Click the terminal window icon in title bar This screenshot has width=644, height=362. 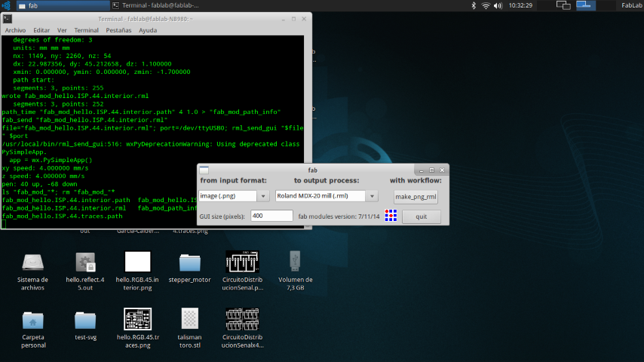tap(8, 19)
